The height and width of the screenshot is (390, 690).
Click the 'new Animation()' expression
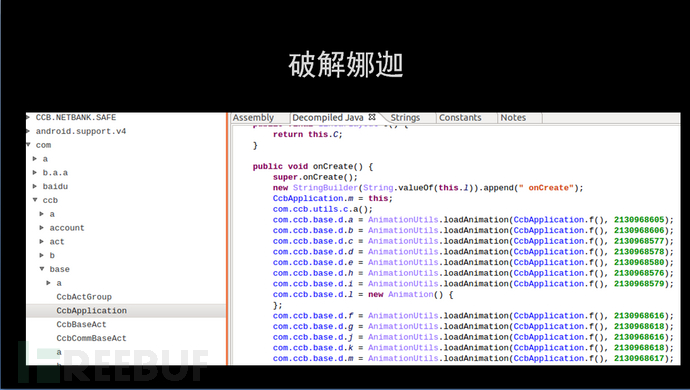pyautogui.click(x=406, y=294)
